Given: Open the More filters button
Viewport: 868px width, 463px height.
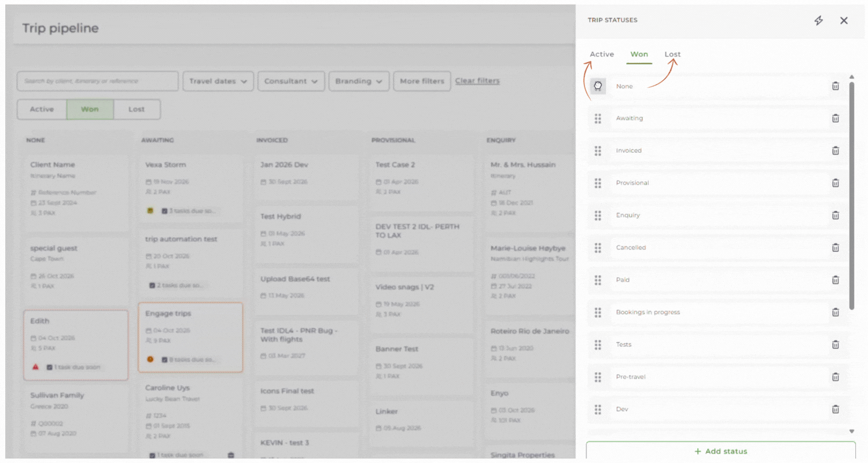Looking at the screenshot, I should (422, 82).
